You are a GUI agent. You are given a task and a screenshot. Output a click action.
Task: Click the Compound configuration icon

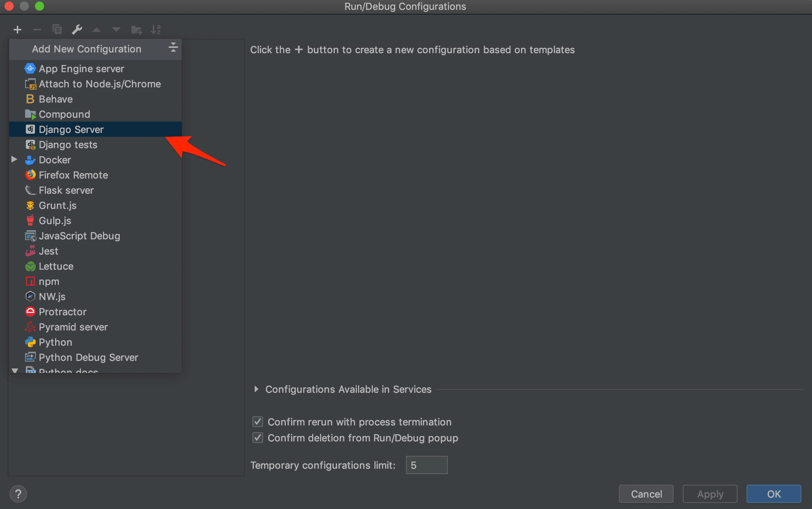[x=30, y=114]
